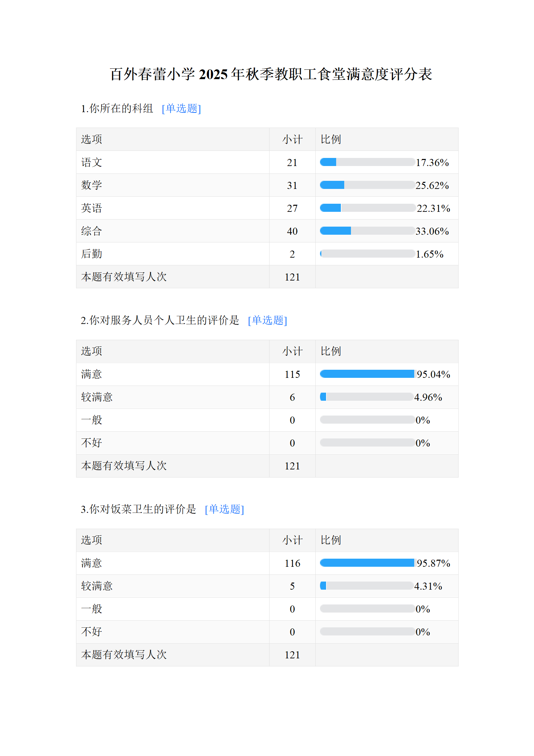534x756 pixels.
Task: Click the 比例 header in the second table
Action: 331,351
